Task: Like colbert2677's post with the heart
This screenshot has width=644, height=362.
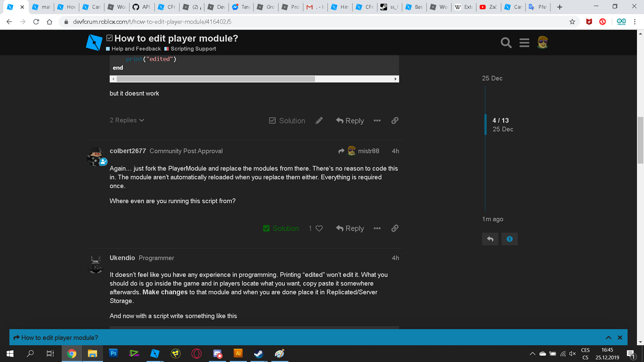Action: [x=320, y=229]
